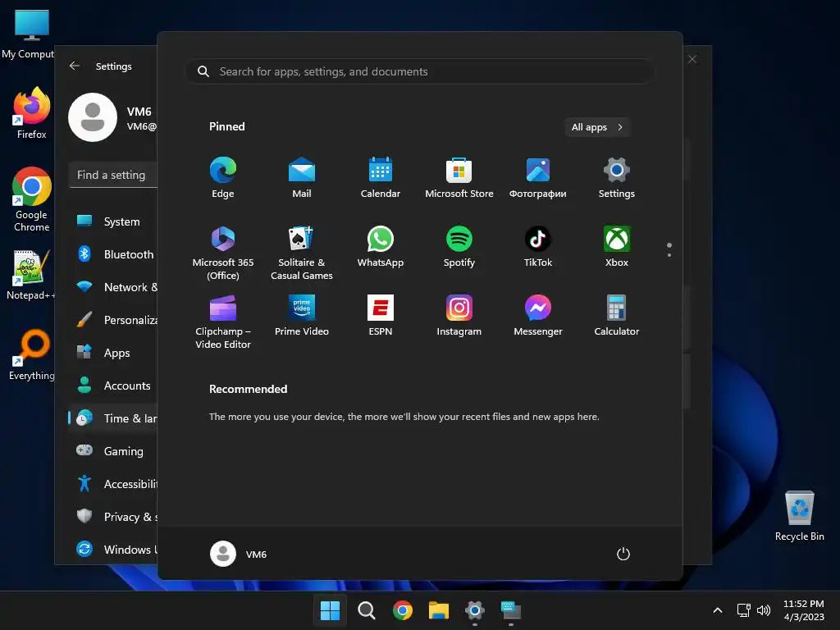Select My Computer desktop icon
Screen dimensions: 840x630
(28, 34)
